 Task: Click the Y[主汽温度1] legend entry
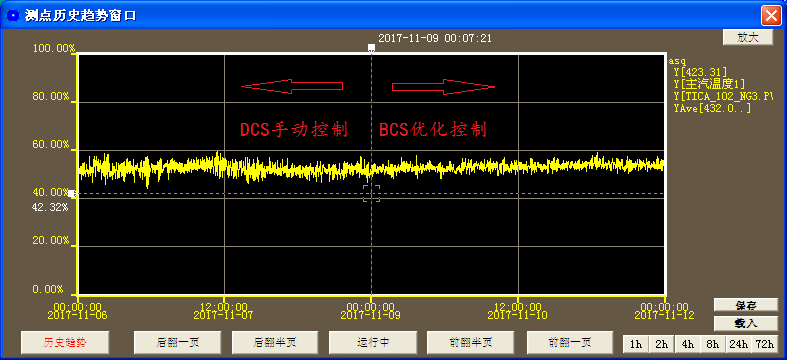[709, 83]
